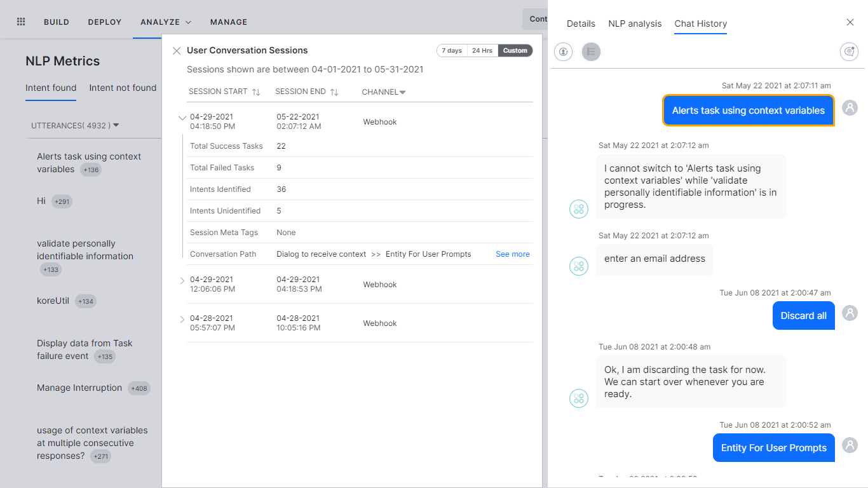The image size is (868, 488).
Task: Click the user profile icon in Chat History toolbar
Action: (x=563, y=51)
